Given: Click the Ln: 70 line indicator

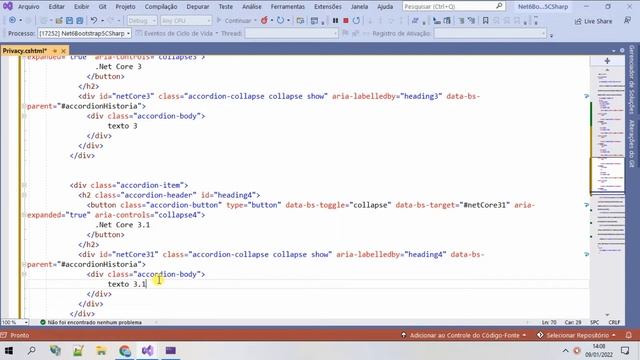Looking at the screenshot, I should (x=549, y=322).
